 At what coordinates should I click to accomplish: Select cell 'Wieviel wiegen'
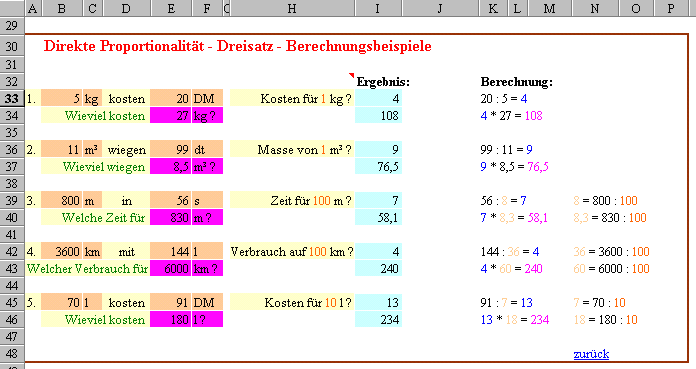coord(95,167)
